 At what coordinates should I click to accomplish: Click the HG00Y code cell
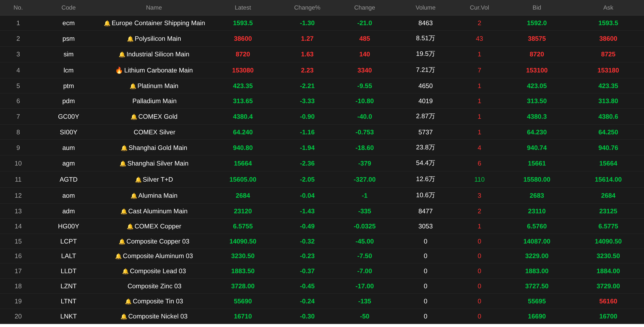(68, 226)
